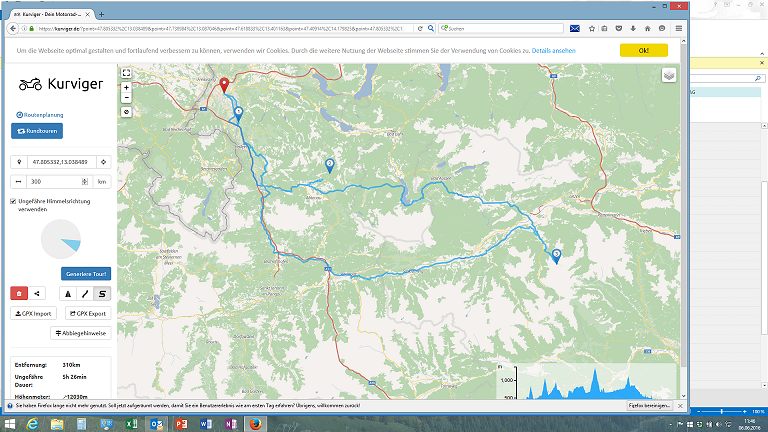768x432 pixels.
Task: Click the share route icon
Action: [x=37, y=293]
